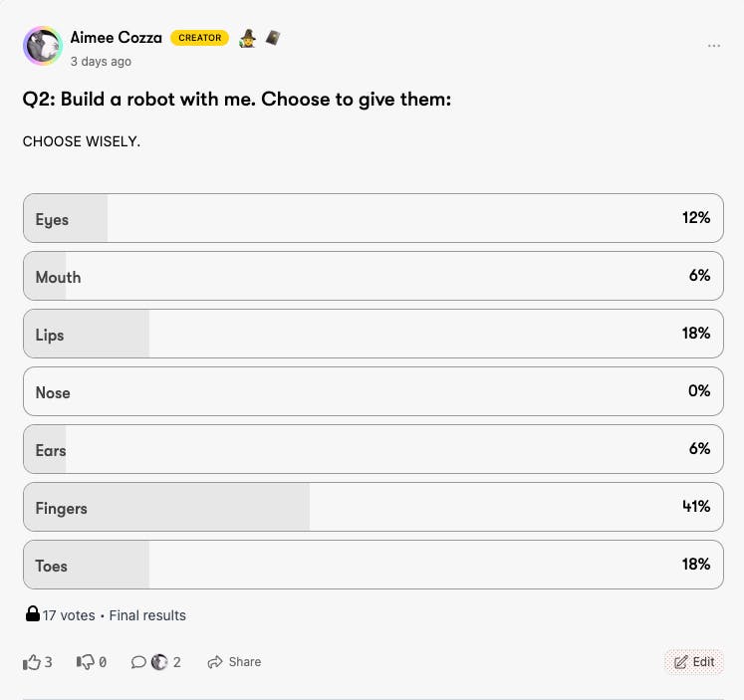
Task: Choose the Toes poll result bar
Action: (373, 565)
